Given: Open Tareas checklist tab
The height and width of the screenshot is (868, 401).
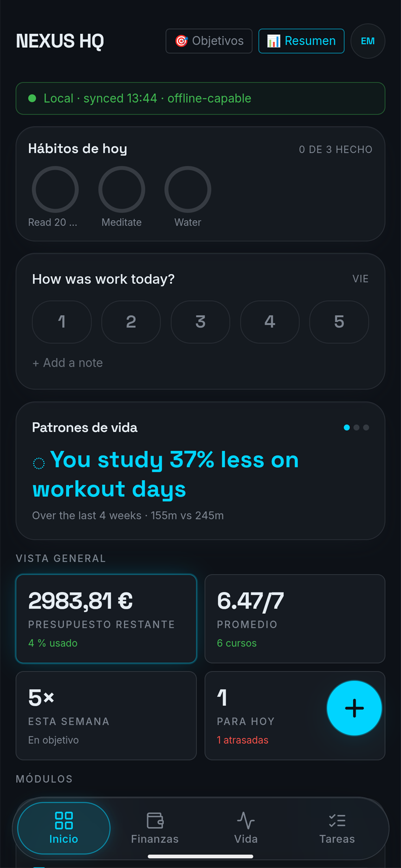Looking at the screenshot, I should point(337,828).
